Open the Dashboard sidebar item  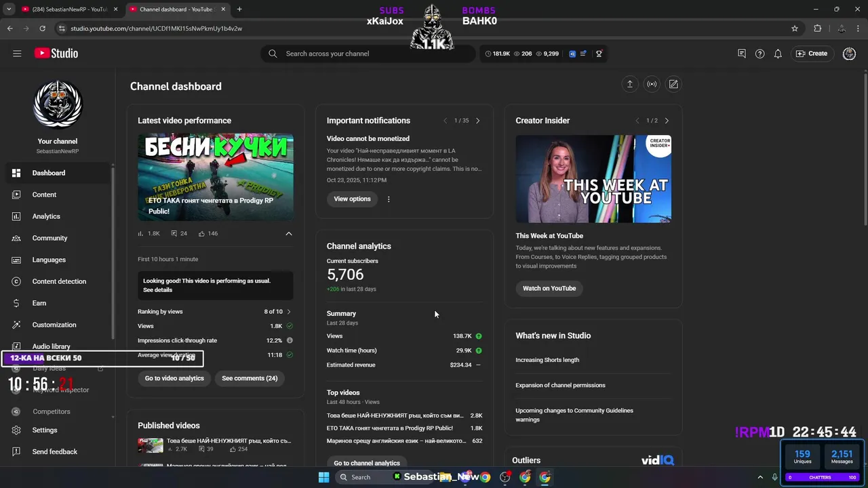point(58,173)
